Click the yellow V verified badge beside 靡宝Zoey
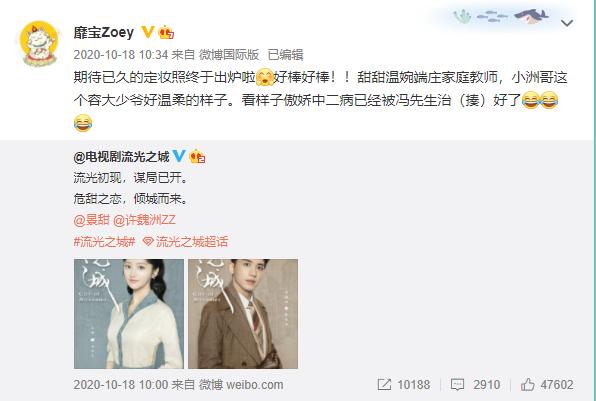The width and height of the screenshot is (596, 401). pyautogui.click(x=148, y=32)
